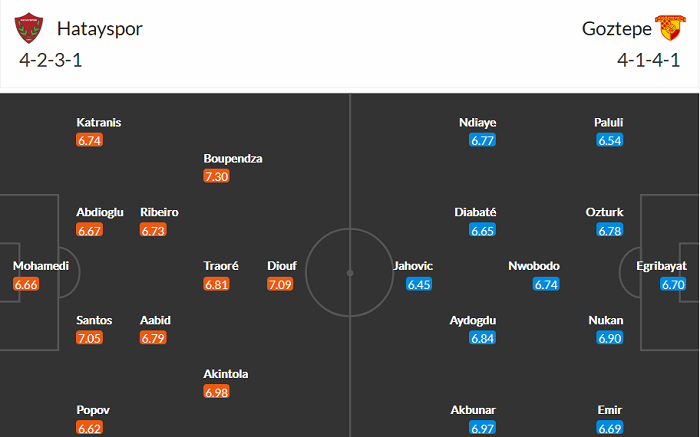Click the Hatayspor club crest icon
This screenshot has height=437, width=700.
click(29, 28)
